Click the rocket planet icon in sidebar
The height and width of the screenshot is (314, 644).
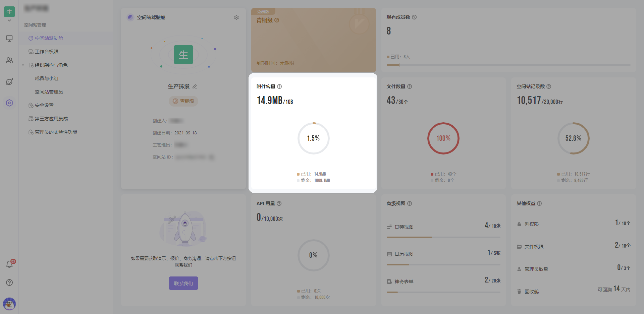[9, 81]
